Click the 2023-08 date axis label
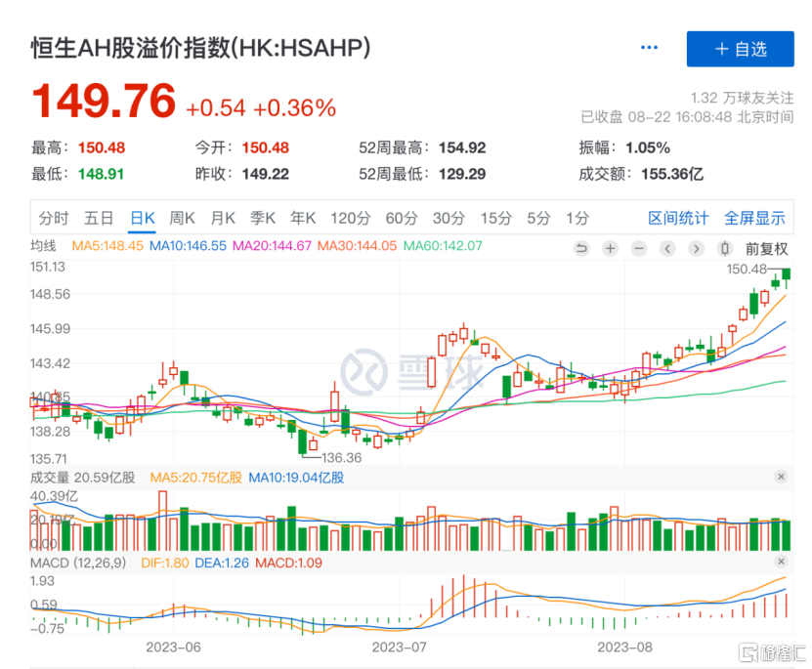812x669 pixels. [x=625, y=648]
